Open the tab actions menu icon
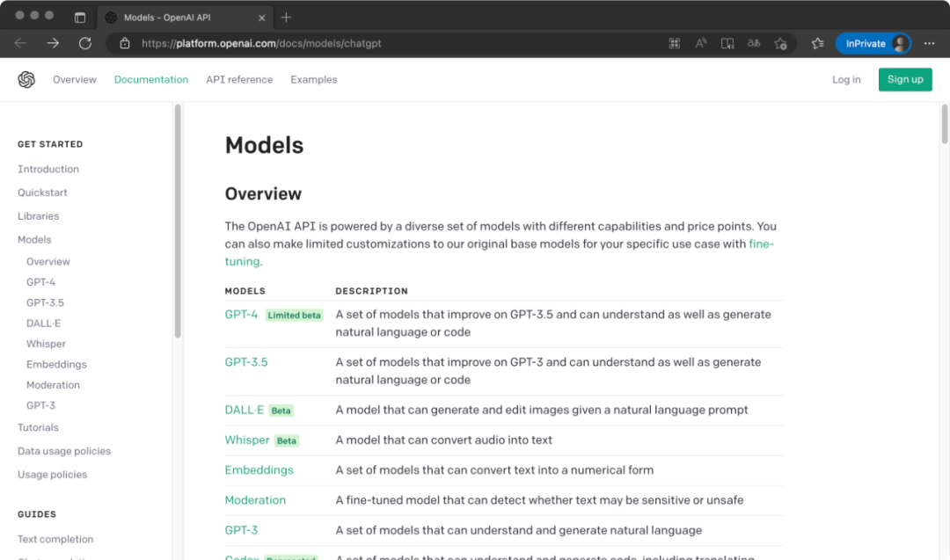Image resolution: width=950 pixels, height=560 pixels. 80,18
